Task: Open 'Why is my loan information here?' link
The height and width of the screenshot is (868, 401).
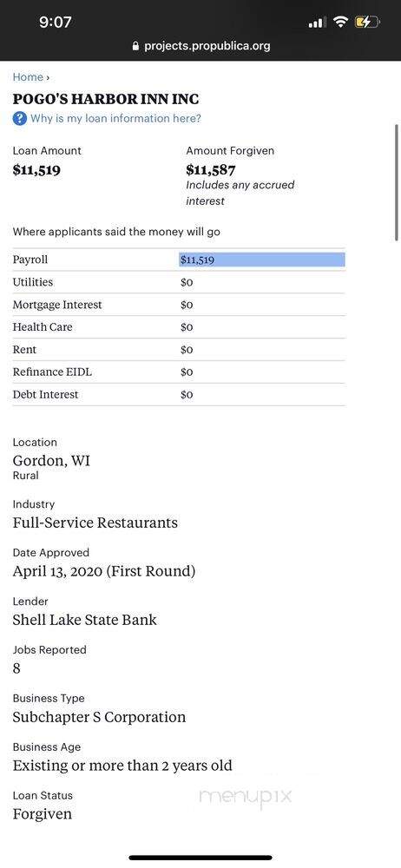Action: 115,118
